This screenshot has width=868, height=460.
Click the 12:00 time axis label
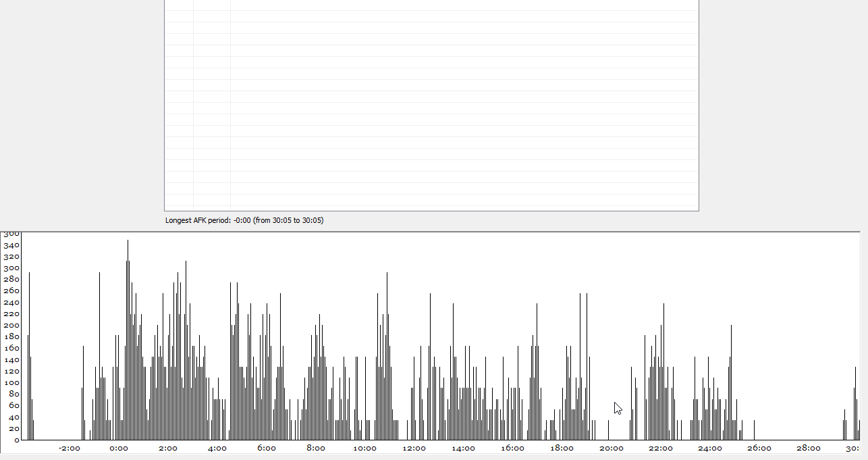coord(414,448)
